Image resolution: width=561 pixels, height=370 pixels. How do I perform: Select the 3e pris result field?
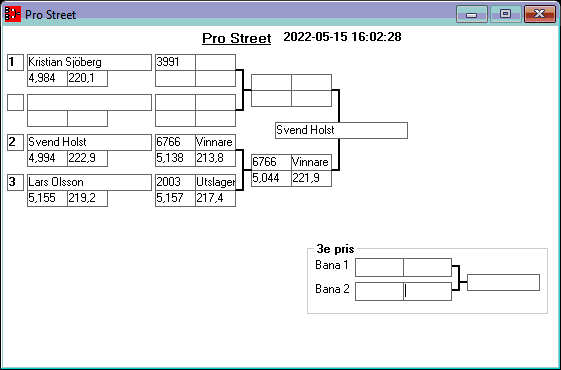pyautogui.click(x=503, y=282)
